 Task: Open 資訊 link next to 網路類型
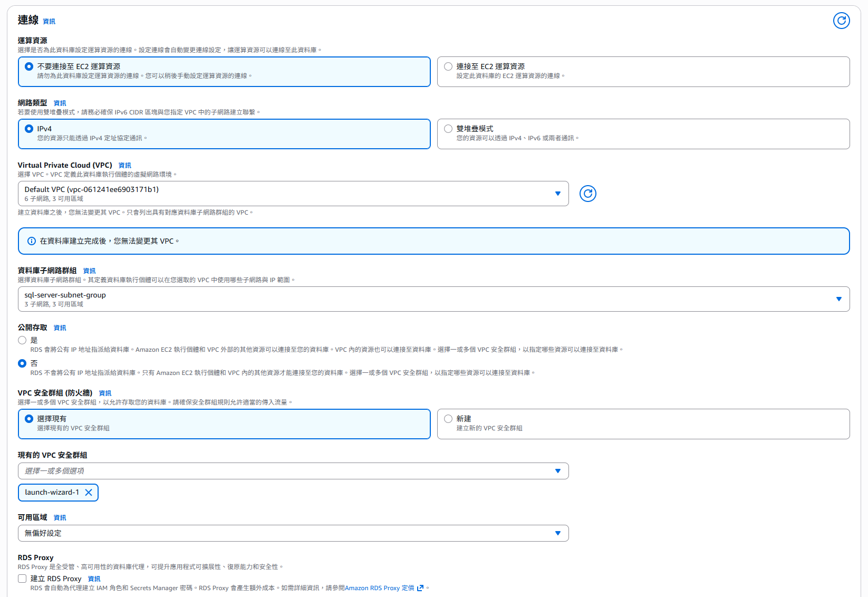60,103
